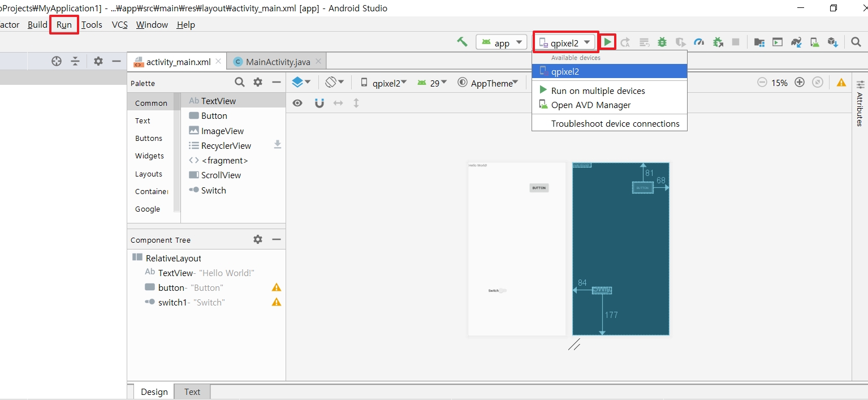Screen dimensions: 868x400
Task: Open the design surface layers dropdown
Action: tap(301, 82)
